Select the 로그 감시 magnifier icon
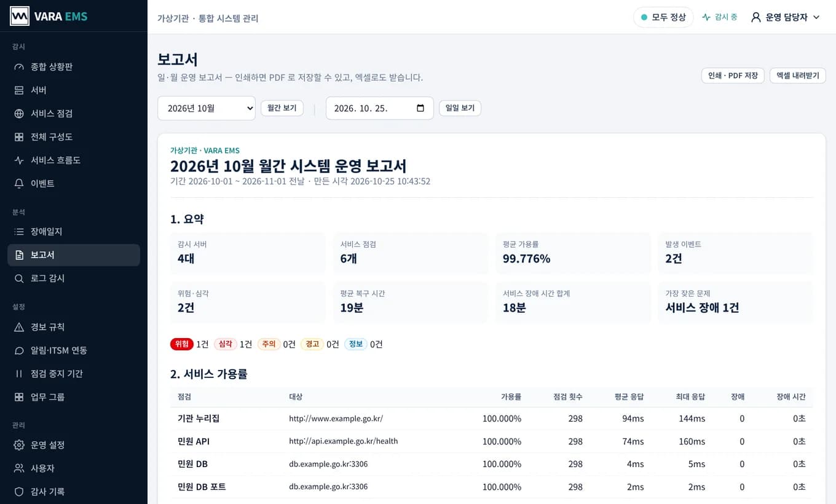This screenshot has width=836, height=504. [x=19, y=278]
